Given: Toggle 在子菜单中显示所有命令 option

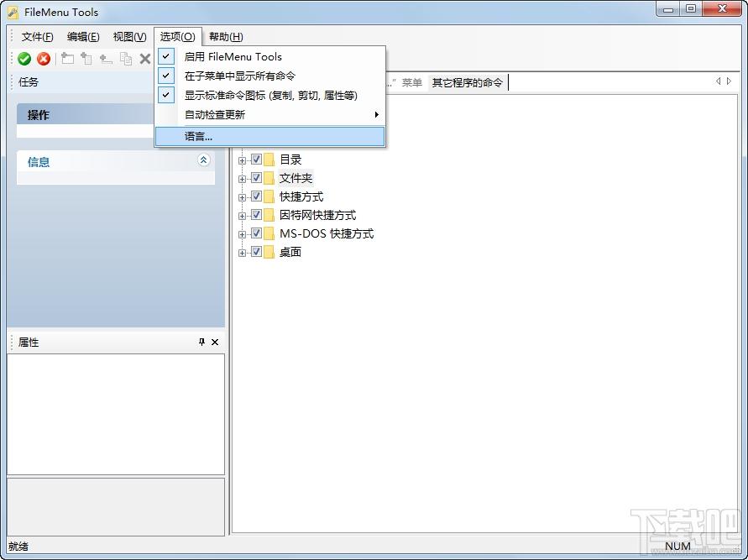Looking at the screenshot, I should coord(269,76).
